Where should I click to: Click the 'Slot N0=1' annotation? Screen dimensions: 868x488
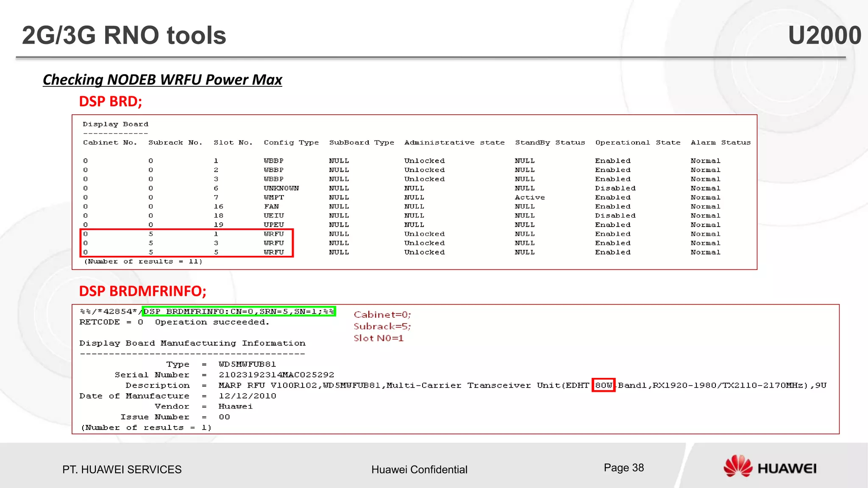[x=378, y=338]
